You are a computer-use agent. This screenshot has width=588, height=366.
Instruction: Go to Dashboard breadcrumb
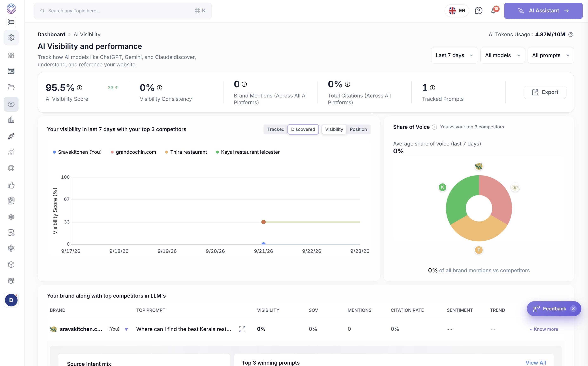tap(51, 34)
